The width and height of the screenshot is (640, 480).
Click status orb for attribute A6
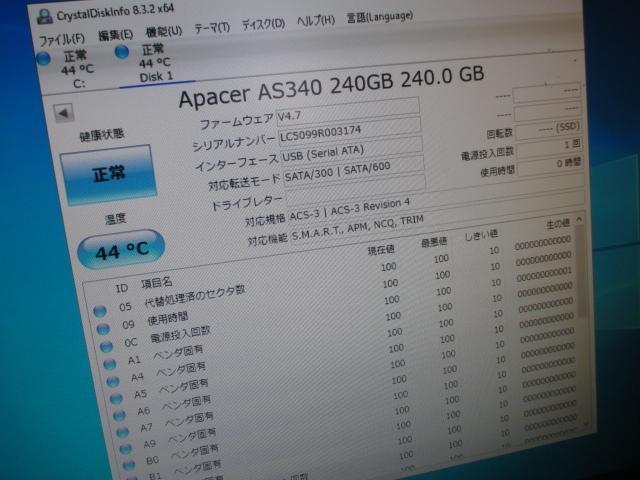tap(119, 415)
